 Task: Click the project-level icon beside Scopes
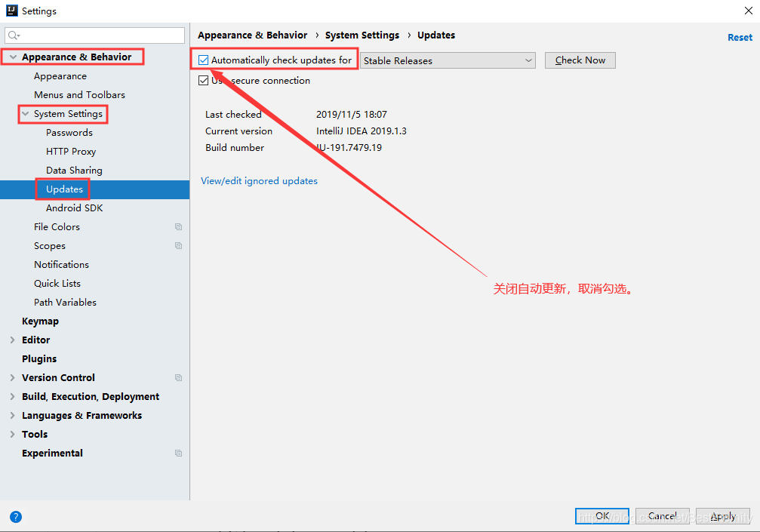[x=178, y=246]
